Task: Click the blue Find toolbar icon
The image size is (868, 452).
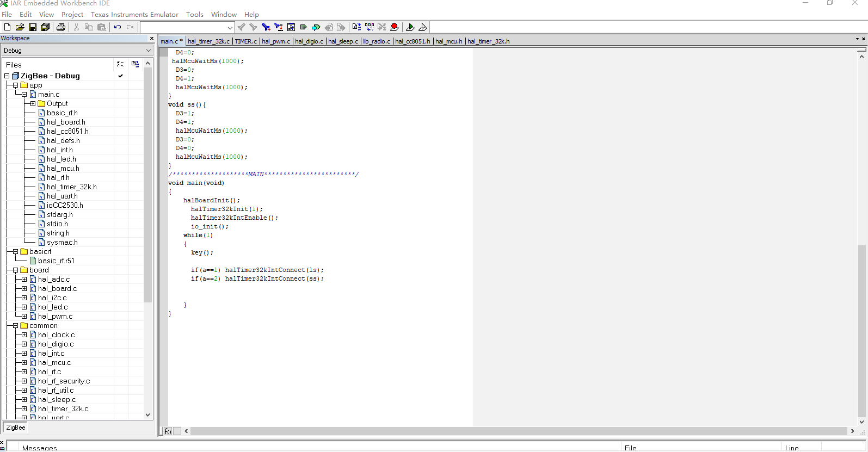Action: 266,27
